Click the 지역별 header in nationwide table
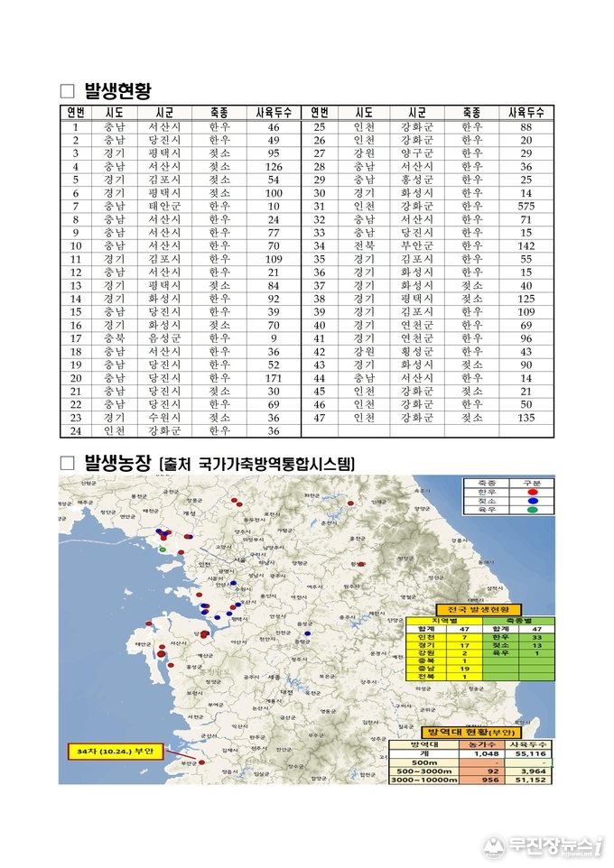The image size is (614, 868). click(x=444, y=621)
